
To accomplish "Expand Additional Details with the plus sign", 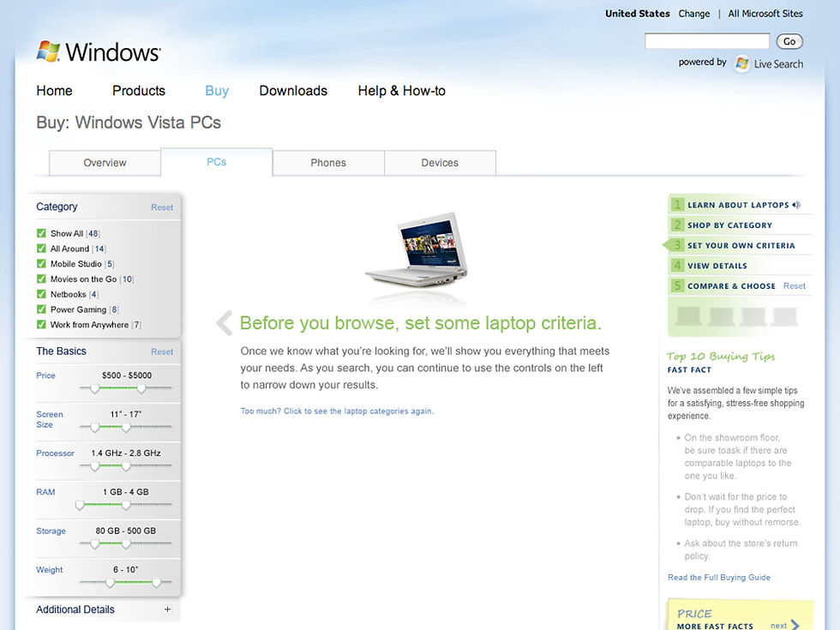I will click(x=168, y=609).
